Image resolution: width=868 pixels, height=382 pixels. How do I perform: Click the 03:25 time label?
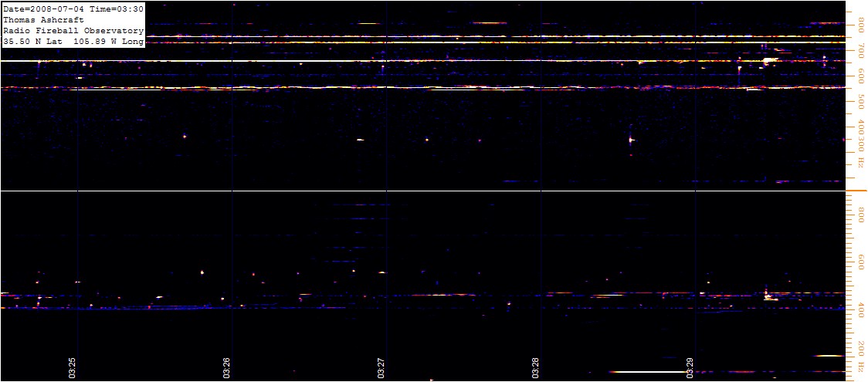tap(73, 367)
